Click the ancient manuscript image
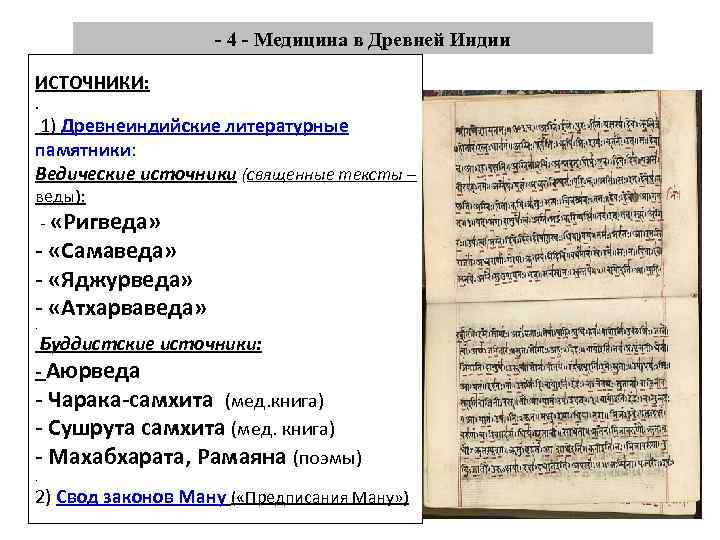720x540 pixels. pyautogui.click(x=562, y=304)
